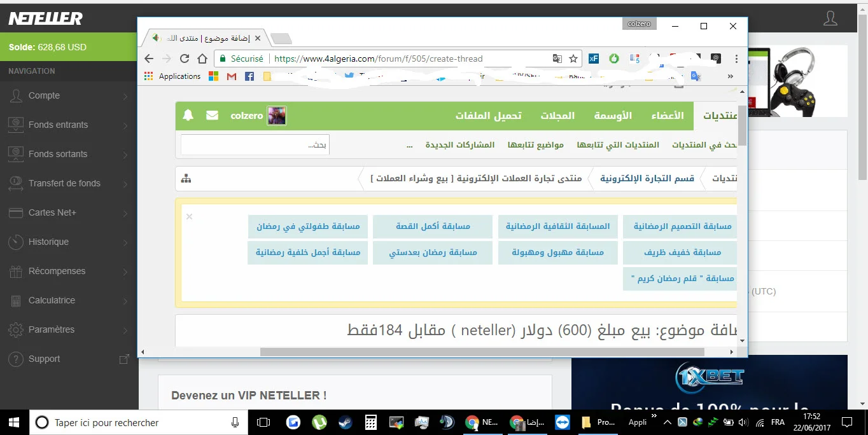The image size is (868, 435).
Task: Open the Gmail bookmark icon
Action: point(232,76)
